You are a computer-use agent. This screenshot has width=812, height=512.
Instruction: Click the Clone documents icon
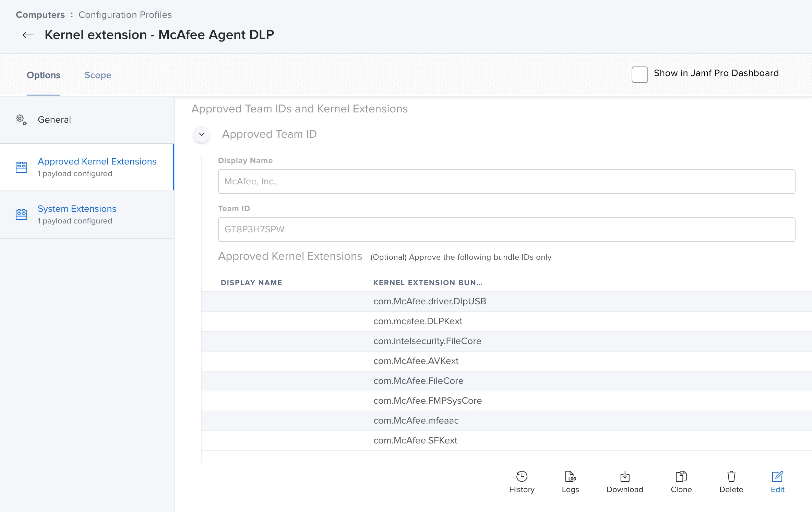coord(681,476)
